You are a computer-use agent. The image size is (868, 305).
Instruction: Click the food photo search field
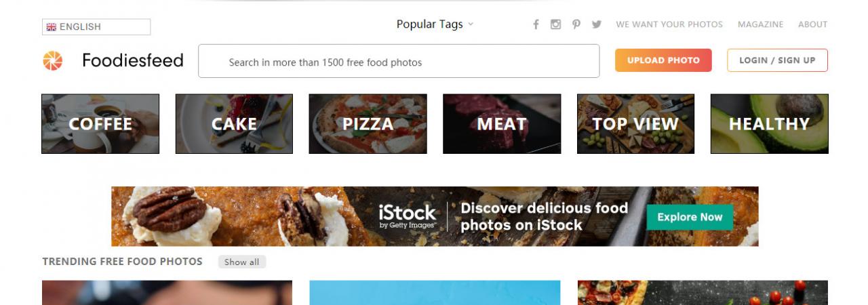click(x=399, y=62)
